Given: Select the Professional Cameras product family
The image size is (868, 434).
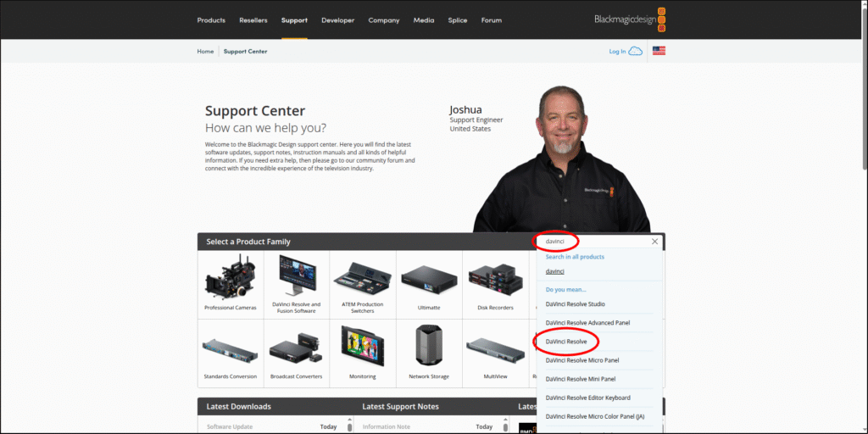Looking at the screenshot, I should click(230, 283).
